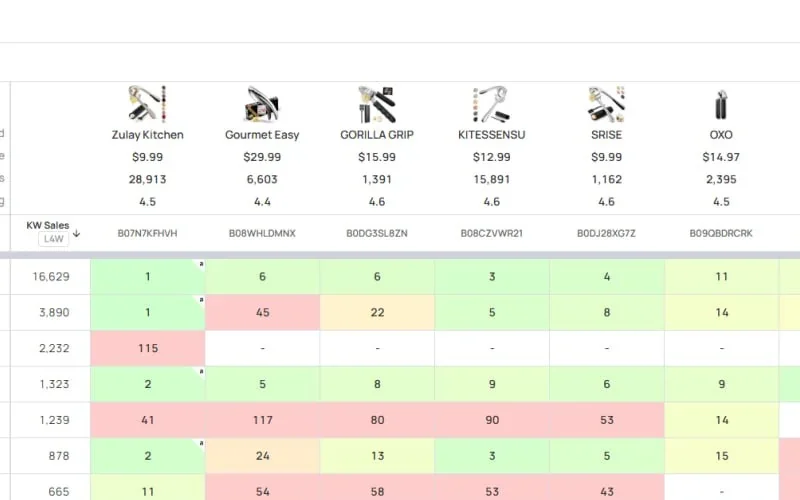Screen dimensions: 800x500
Task: Click the SRISE brand name
Action: [x=607, y=135]
